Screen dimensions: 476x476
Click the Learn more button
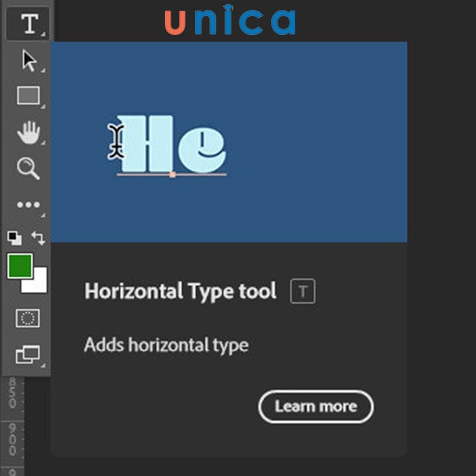[316, 406]
